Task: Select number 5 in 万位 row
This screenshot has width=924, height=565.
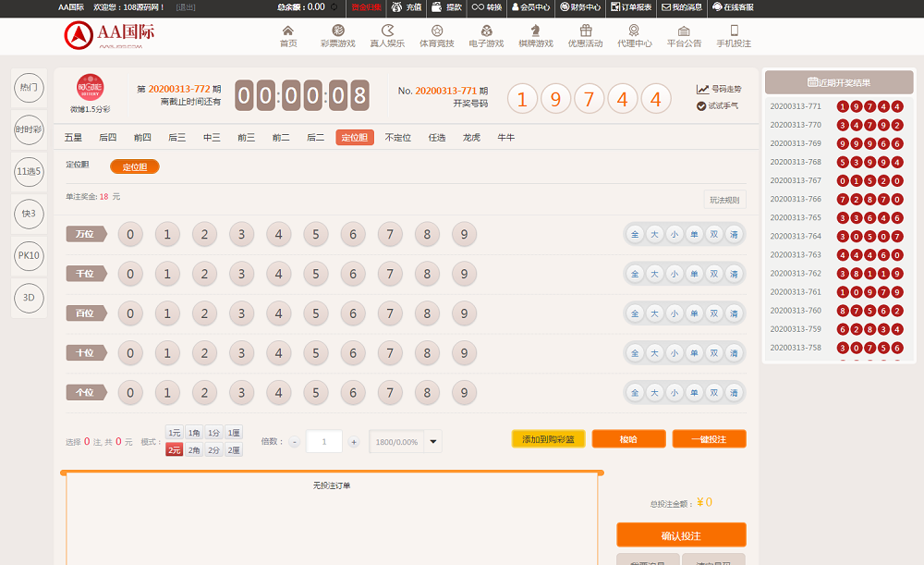Action: tap(316, 235)
